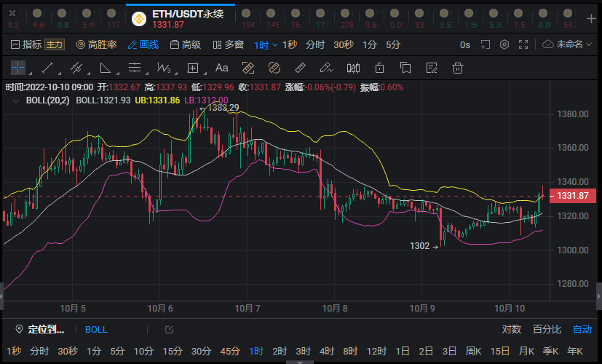
Task: Click the 0s countdown indicator
Action: [x=465, y=45]
